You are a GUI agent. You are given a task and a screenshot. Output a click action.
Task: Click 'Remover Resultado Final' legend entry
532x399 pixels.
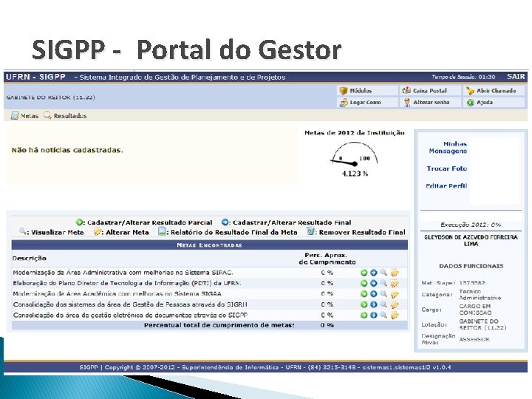point(356,232)
